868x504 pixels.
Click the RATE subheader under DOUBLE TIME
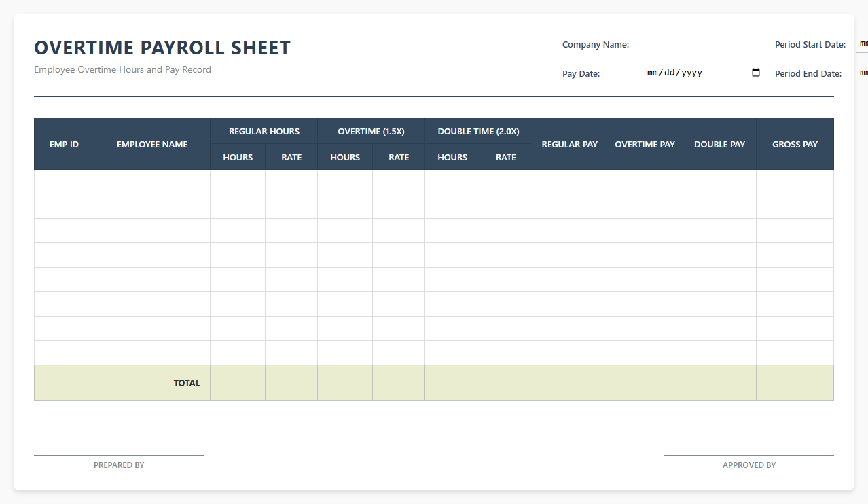coord(506,157)
